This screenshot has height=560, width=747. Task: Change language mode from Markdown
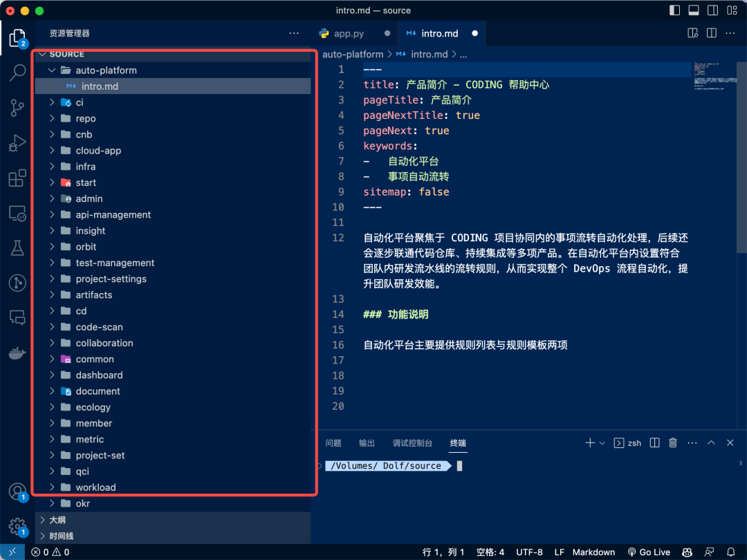point(593,552)
